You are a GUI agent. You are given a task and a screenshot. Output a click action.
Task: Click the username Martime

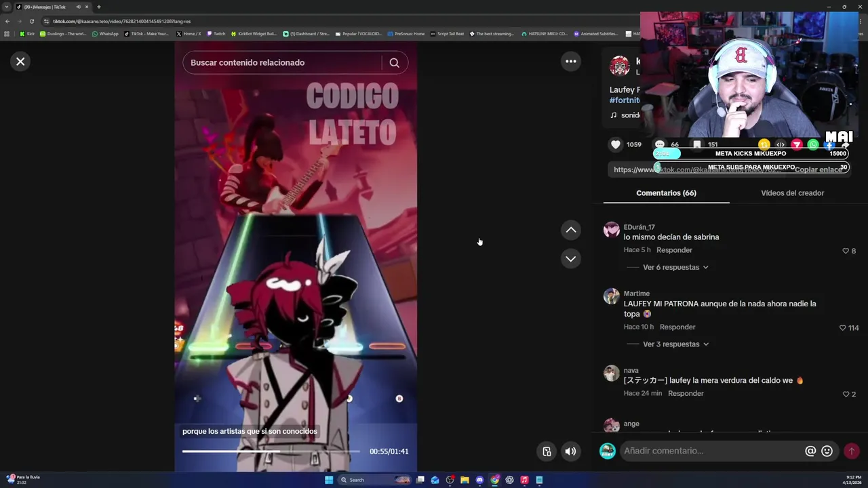[637, 293]
